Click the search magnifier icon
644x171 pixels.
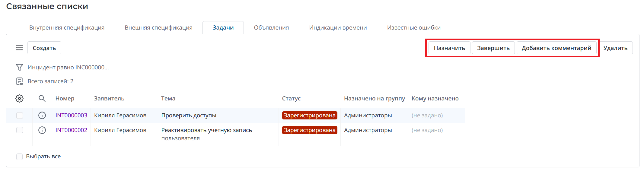[42, 98]
